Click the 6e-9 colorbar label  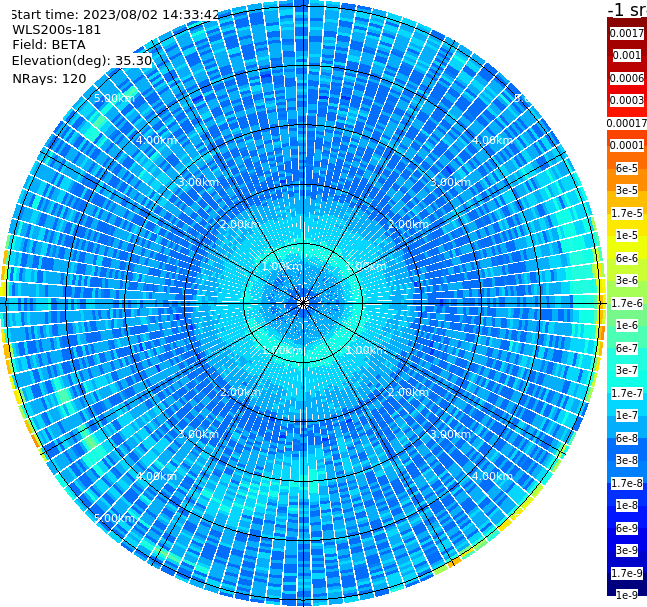(627, 528)
